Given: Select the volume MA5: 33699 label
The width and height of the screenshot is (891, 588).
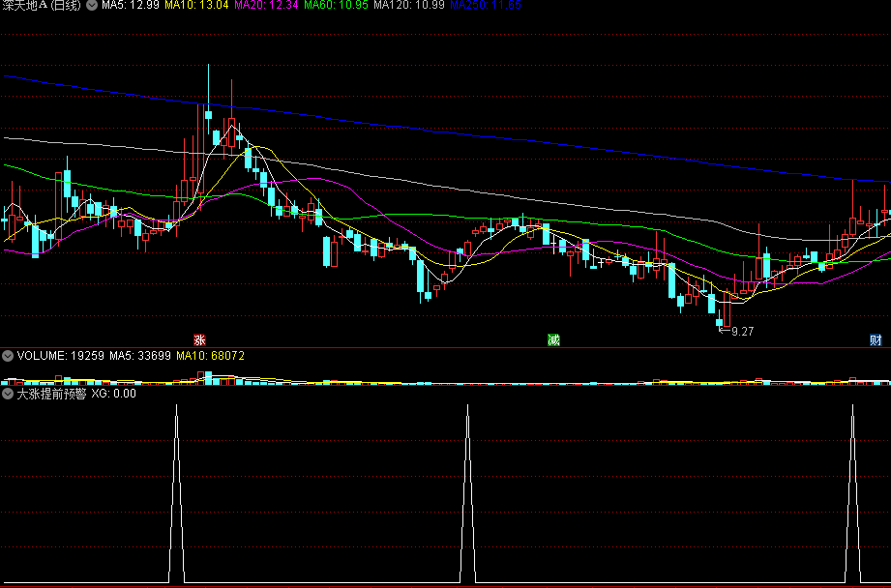Looking at the screenshot, I should 140,356.
